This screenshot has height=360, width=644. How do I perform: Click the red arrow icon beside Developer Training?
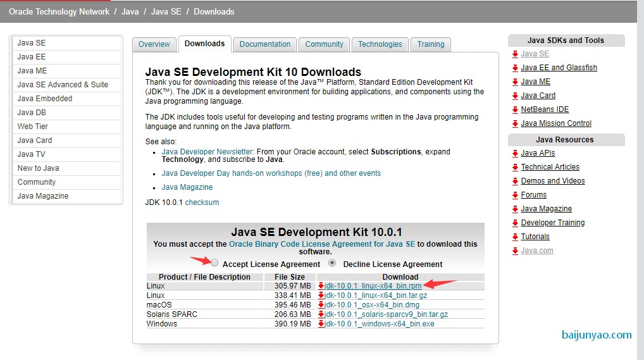point(515,223)
